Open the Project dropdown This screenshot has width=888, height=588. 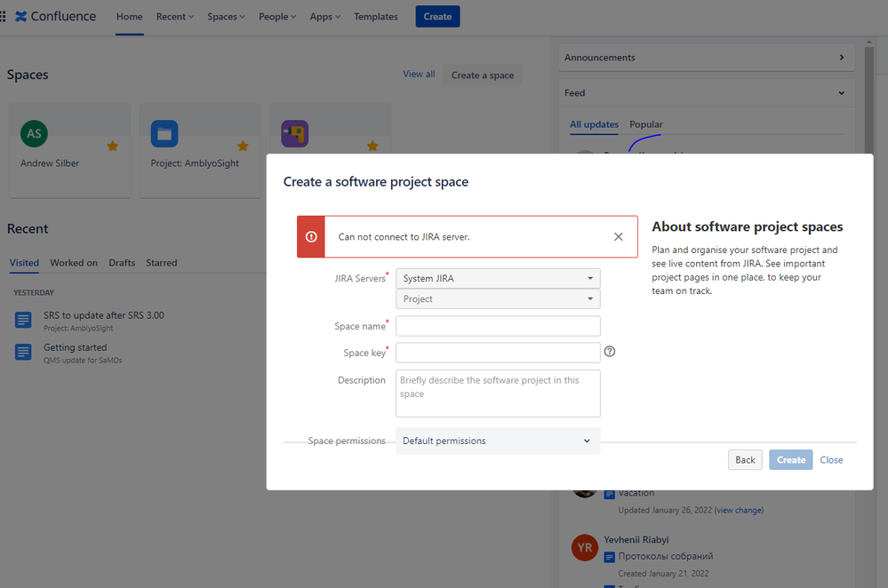point(498,298)
